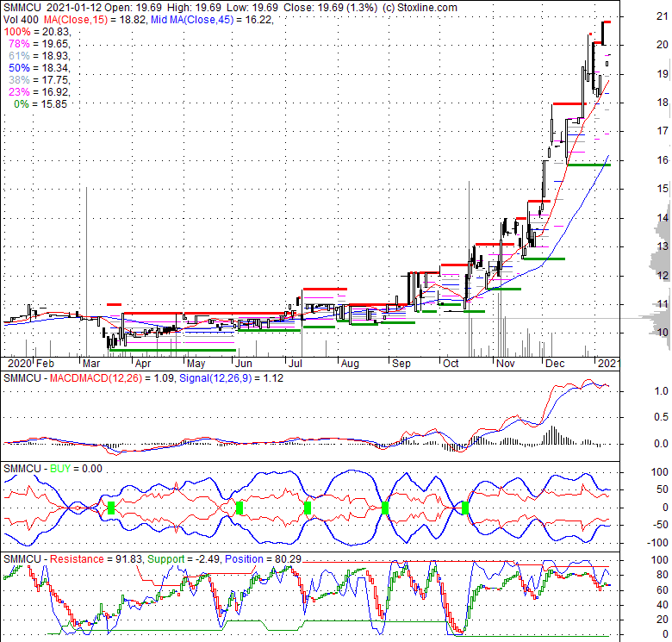Select the MA(Close,15) = 18.82 legend
672x642 pixels.
[94, 20]
